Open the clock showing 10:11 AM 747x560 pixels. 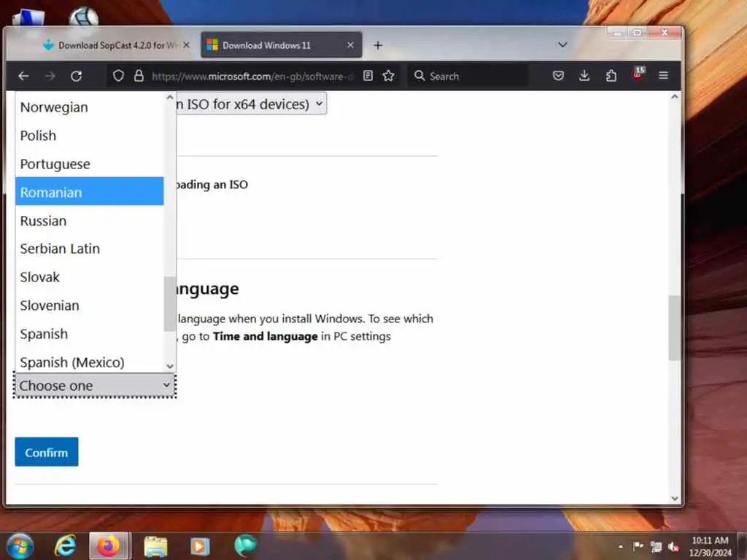pos(710,546)
